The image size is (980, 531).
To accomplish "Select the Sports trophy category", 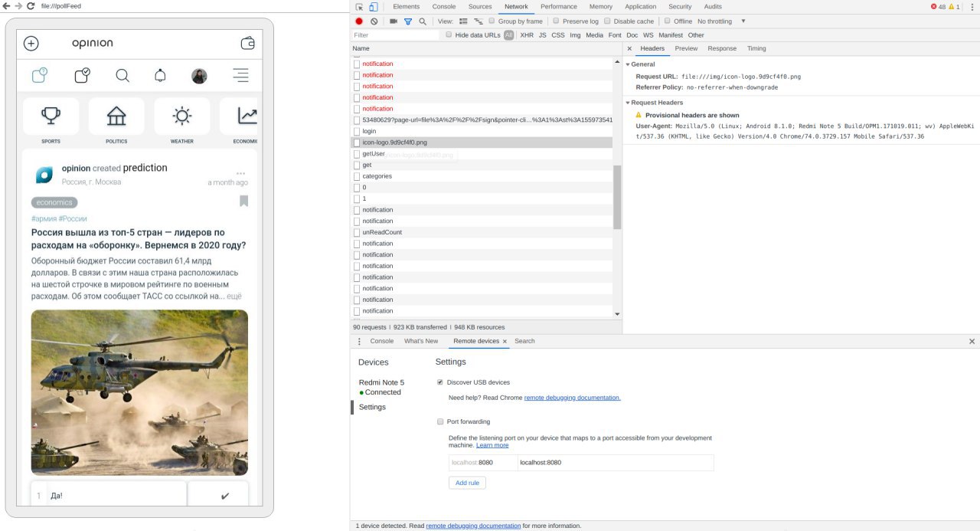I will [51, 116].
